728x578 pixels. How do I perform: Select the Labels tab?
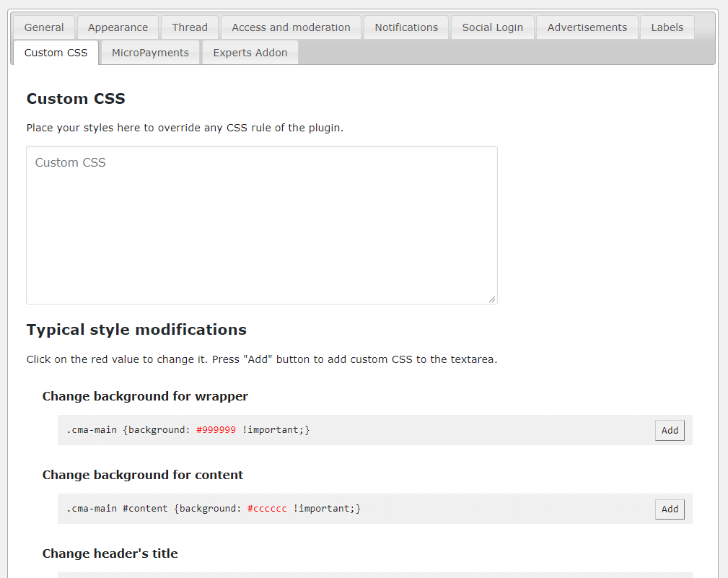[x=667, y=27]
